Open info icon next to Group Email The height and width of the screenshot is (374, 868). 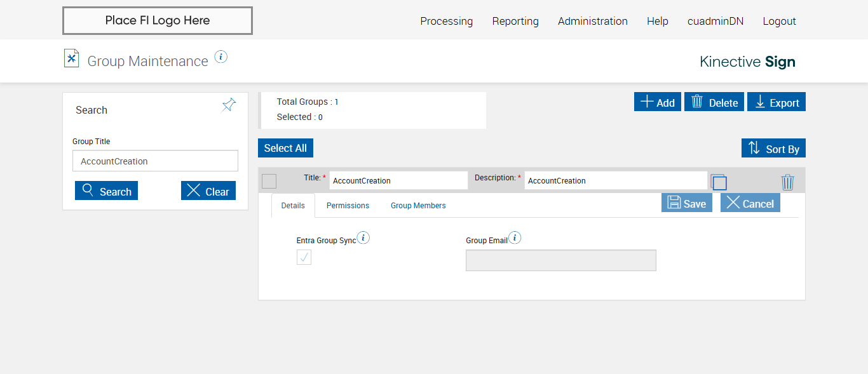pyautogui.click(x=515, y=238)
